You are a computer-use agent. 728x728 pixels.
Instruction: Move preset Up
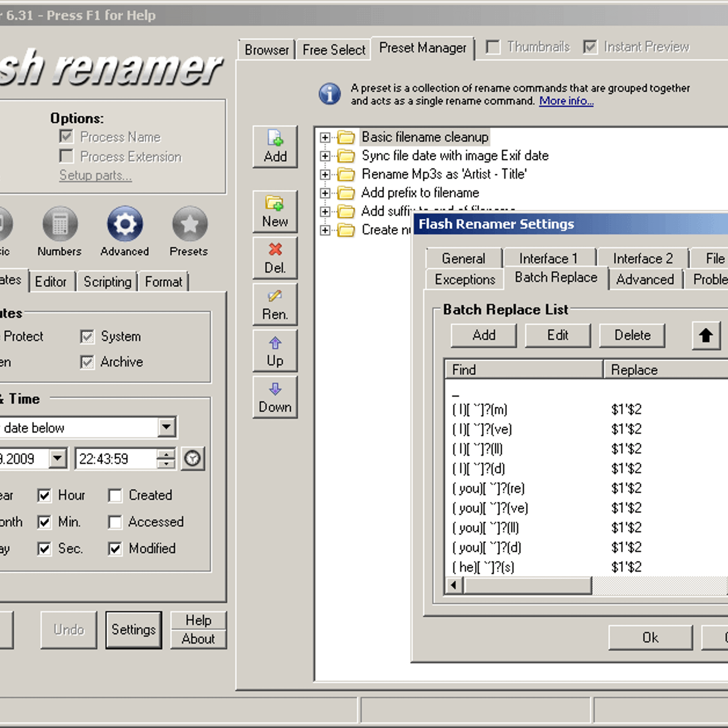[x=275, y=350]
